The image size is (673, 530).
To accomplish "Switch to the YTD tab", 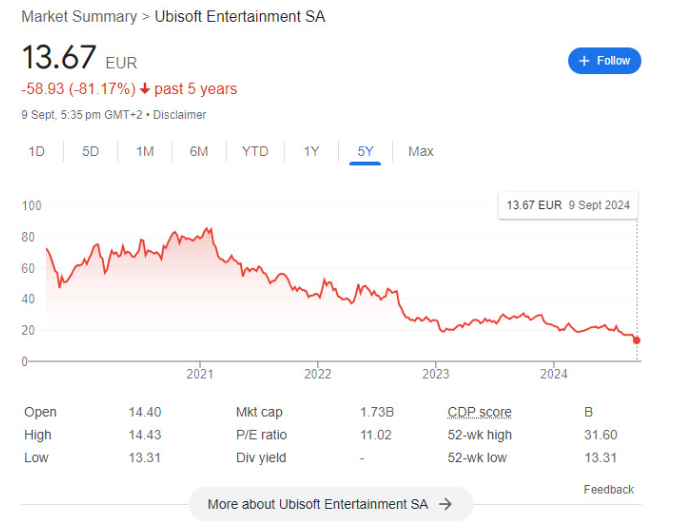I will click(x=255, y=151).
